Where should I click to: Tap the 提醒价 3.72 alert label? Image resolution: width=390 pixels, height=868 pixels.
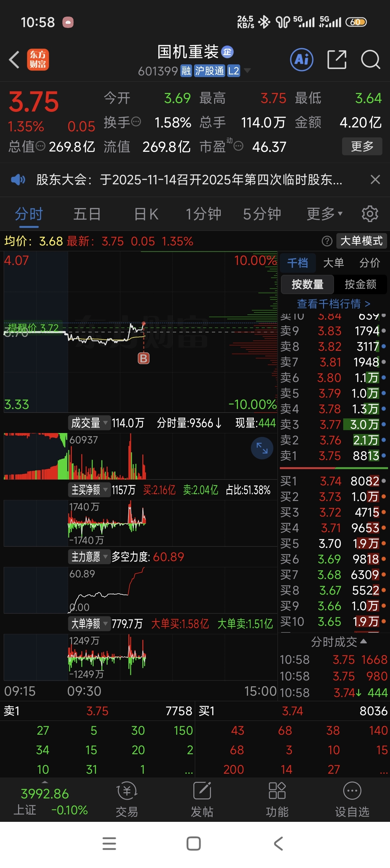click(33, 328)
